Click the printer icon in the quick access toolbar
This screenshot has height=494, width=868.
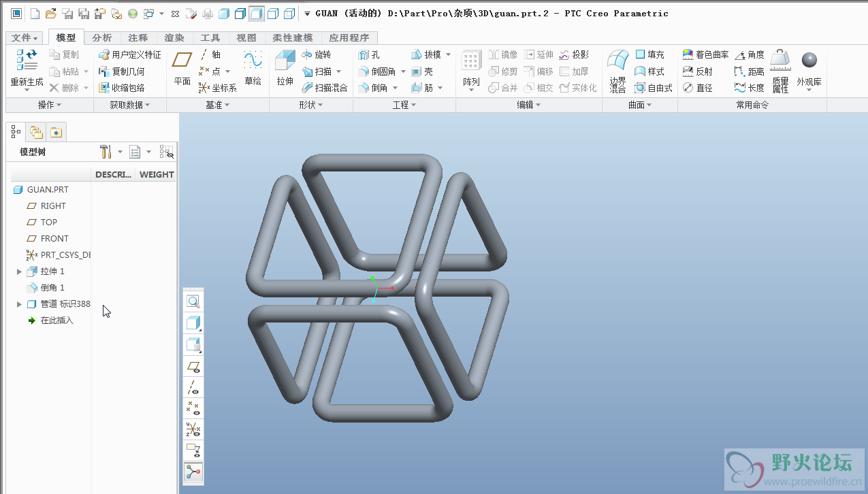click(208, 13)
